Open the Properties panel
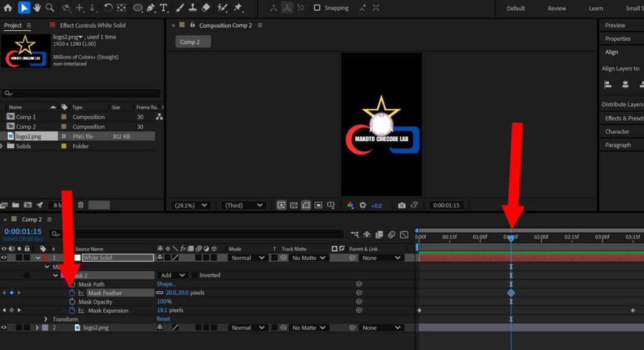 [x=618, y=38]
